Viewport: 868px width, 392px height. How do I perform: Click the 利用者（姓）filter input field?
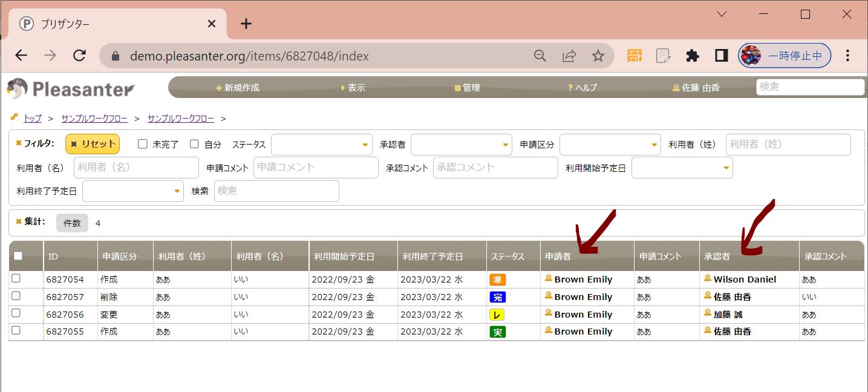[x=788, y=145]
